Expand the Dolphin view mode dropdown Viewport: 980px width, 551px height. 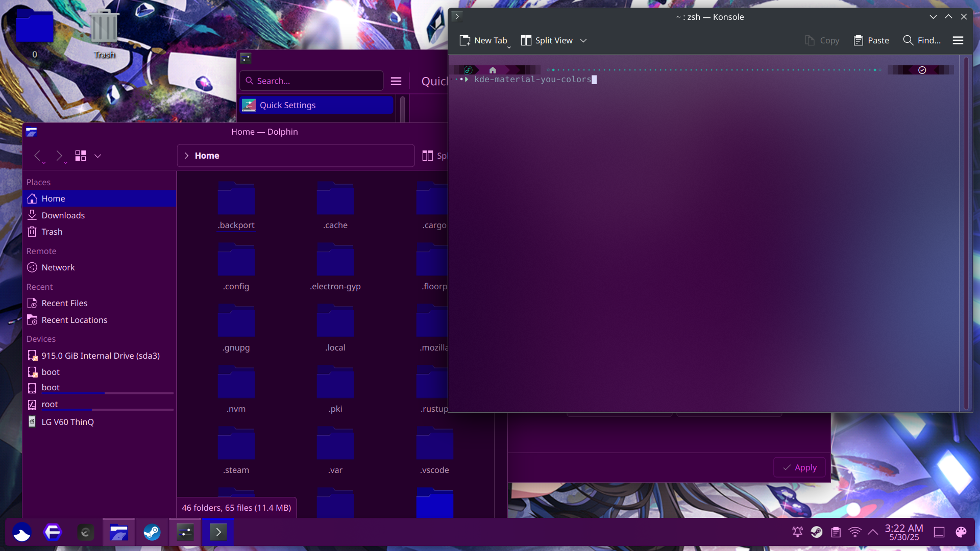[98, 156]
